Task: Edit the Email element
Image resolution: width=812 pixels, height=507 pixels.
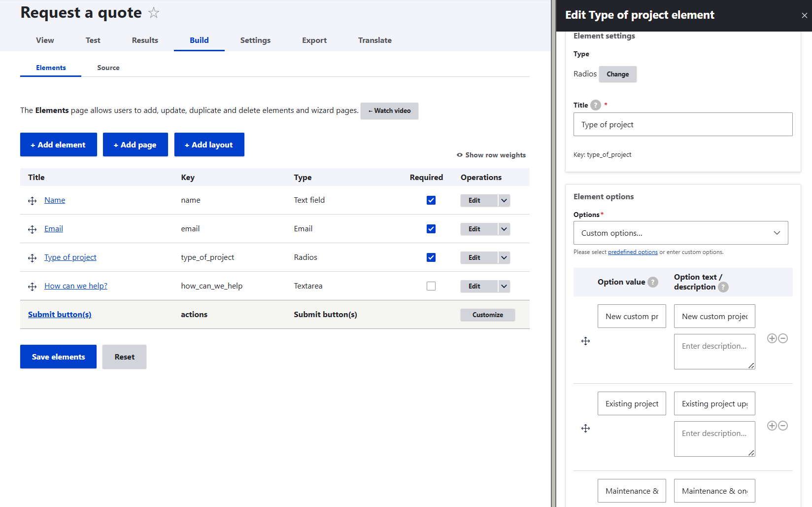Action: (479, 229)
